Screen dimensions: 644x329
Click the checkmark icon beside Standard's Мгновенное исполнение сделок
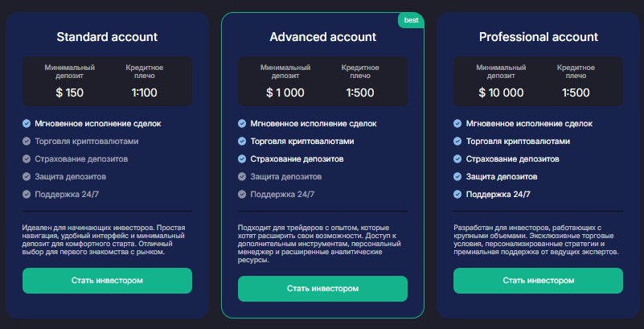pyautogui.click(x=27, y=124)
